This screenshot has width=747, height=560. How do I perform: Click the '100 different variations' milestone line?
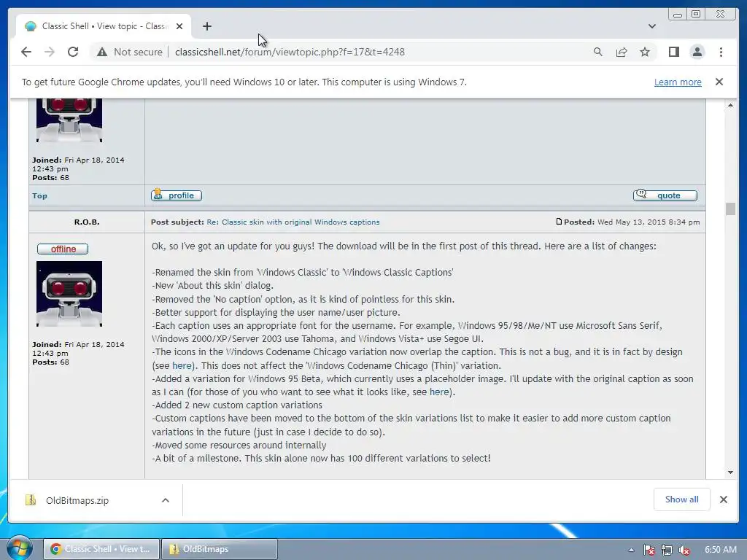click(321, 458)
